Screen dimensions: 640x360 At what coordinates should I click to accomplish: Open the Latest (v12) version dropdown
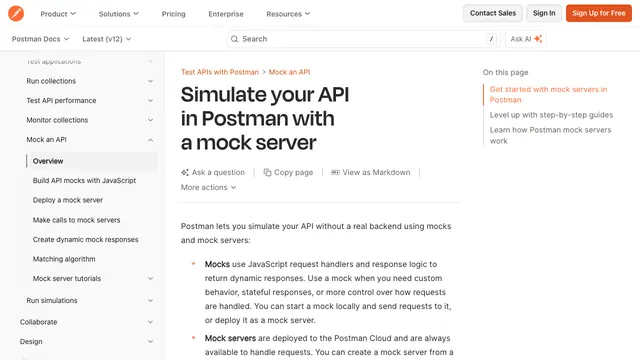pos(107,39)
